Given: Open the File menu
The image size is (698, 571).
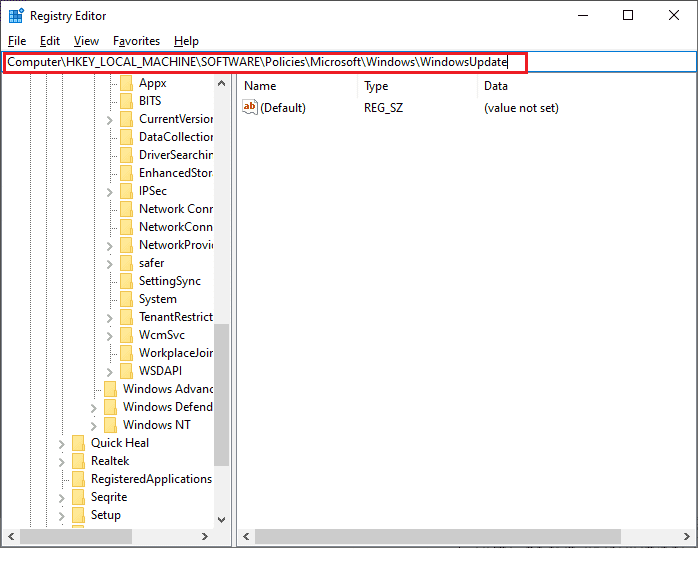Looking at the screenshot, I should [17, 41].
